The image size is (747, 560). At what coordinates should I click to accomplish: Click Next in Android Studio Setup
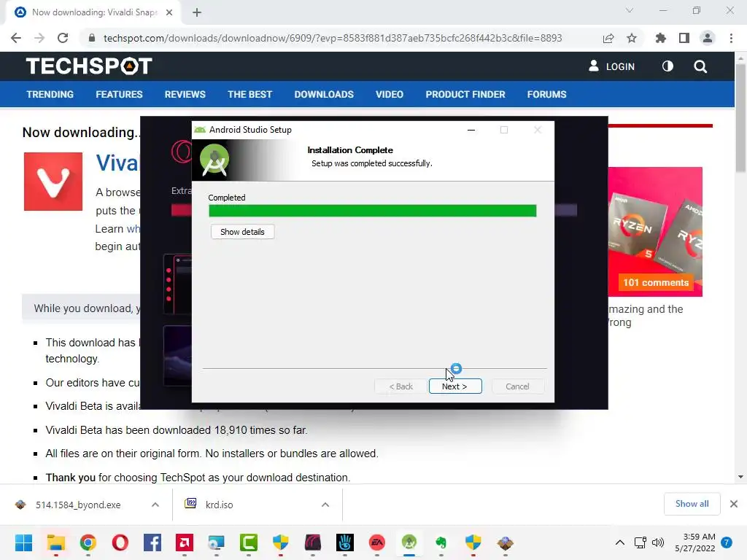[455, 386]
